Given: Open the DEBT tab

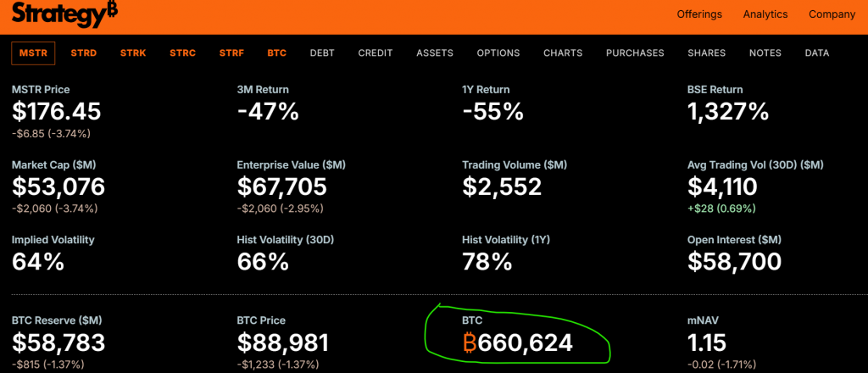Looking at the screenshot, I should [322, 53].
